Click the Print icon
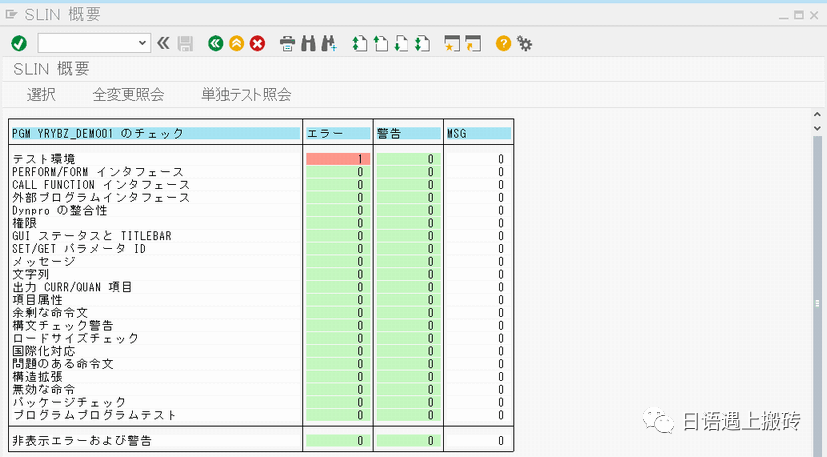 (287, 44)
